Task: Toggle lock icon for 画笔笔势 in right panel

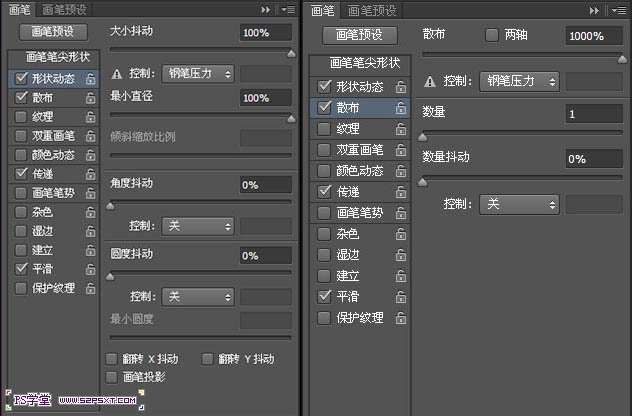Action: pos(401,213)
